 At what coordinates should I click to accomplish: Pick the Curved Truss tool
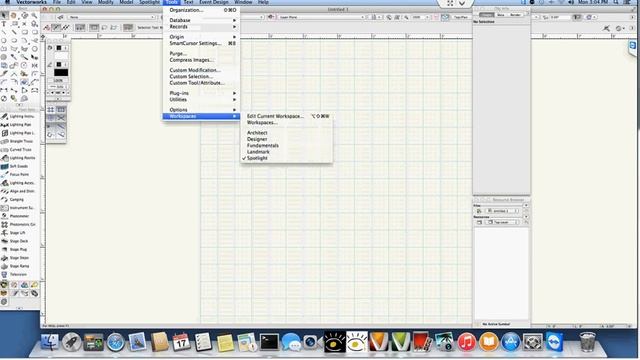(18, 150)
